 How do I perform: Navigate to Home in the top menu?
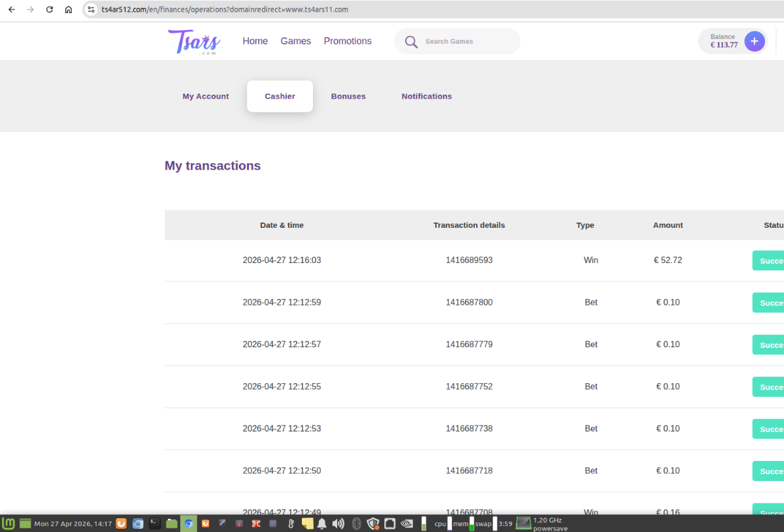point(255,41)
